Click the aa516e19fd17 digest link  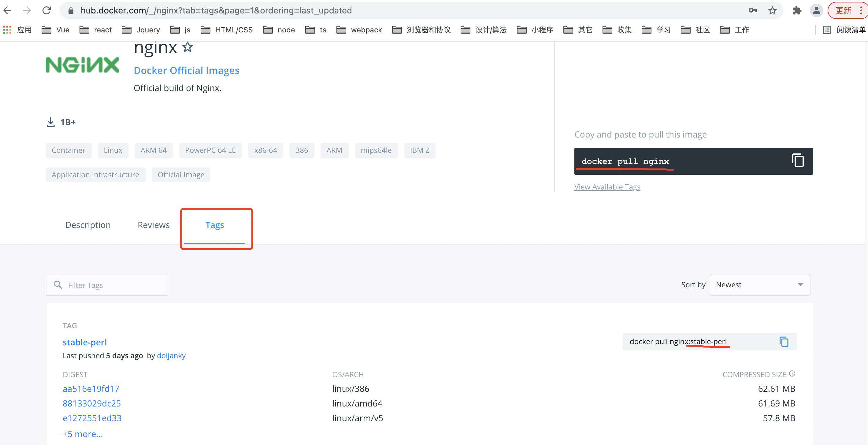pos(91,388)
